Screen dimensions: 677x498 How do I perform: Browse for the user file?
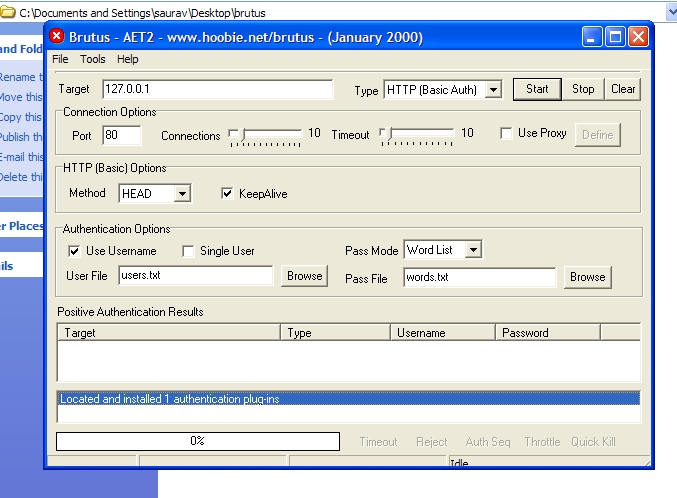point(304,276)
